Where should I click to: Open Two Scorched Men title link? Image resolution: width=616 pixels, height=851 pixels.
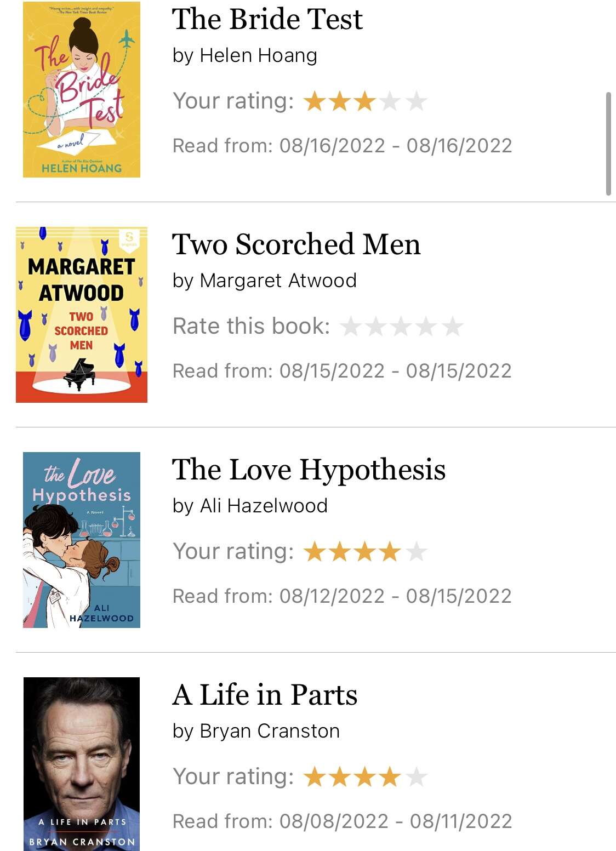[x=296, y=244]
